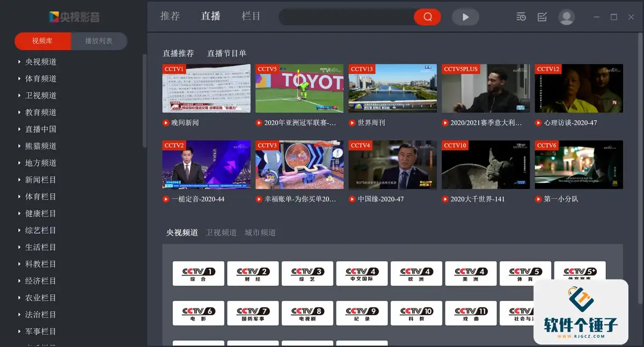Screen dimensions: 644x347
Task: Select the CCTV10 科教 channel logo
Action: pyautogui.click(x=416, y=313)
